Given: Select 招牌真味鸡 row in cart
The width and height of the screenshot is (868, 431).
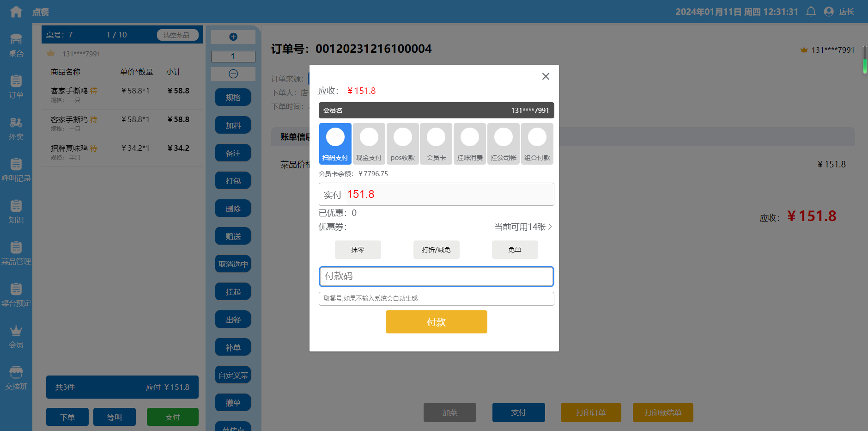Looking at the screenshot, I should click(122, 152).
